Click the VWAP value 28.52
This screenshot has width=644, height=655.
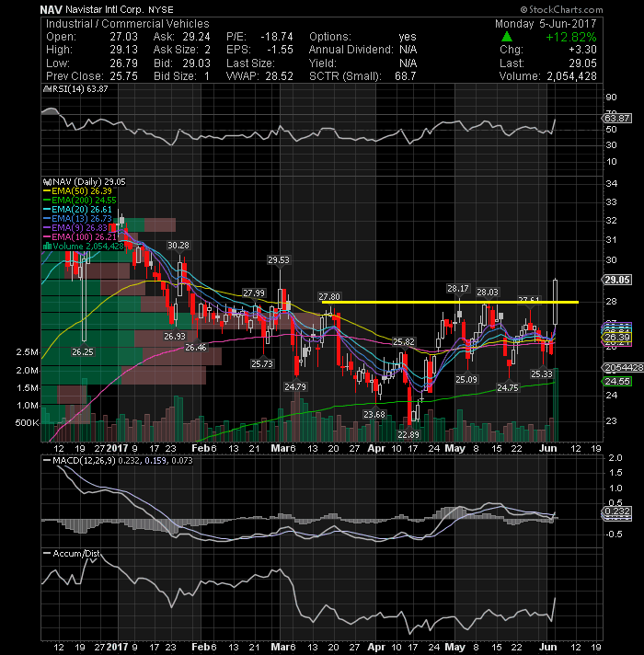pos(280,76)
